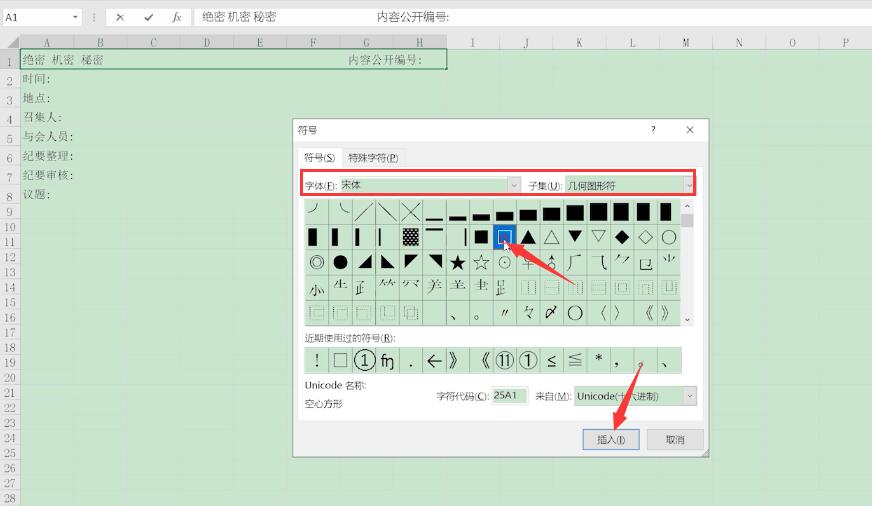872x506 pixels.
Task: Select the black circle ● symbol
Action: tap(340, 262)
